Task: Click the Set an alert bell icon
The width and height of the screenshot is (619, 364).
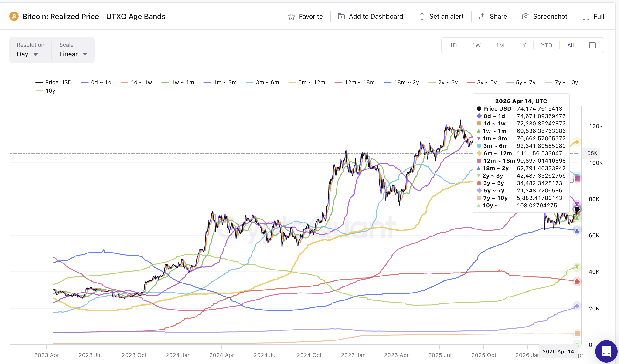Action: (x=422, y=16)
